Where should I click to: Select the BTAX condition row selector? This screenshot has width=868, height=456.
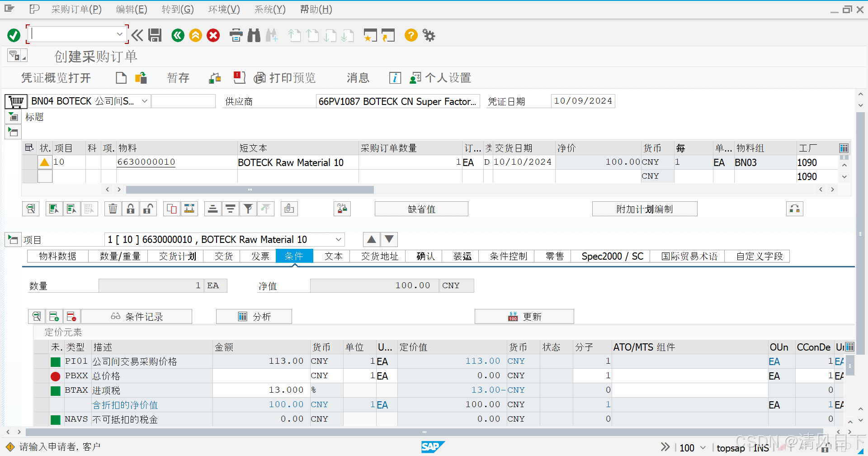(41, 390)
